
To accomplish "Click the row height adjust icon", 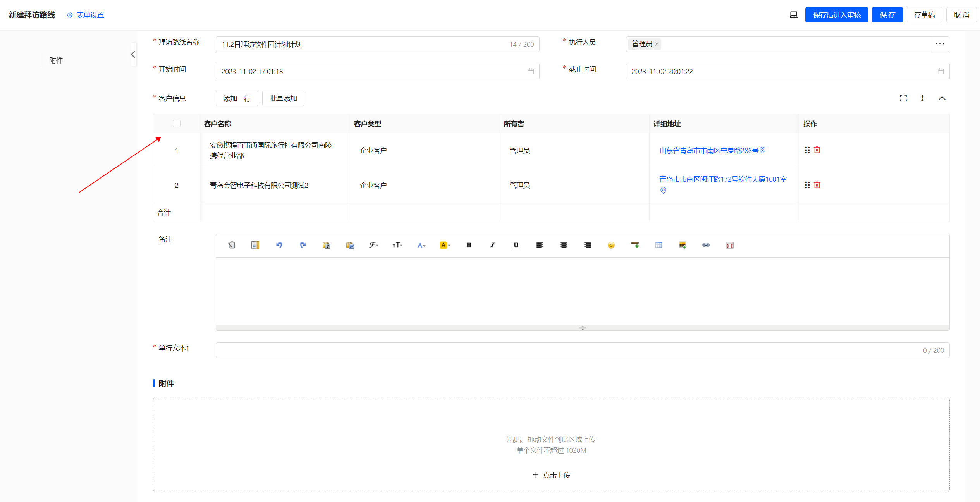I will click(x=922, y=98).
